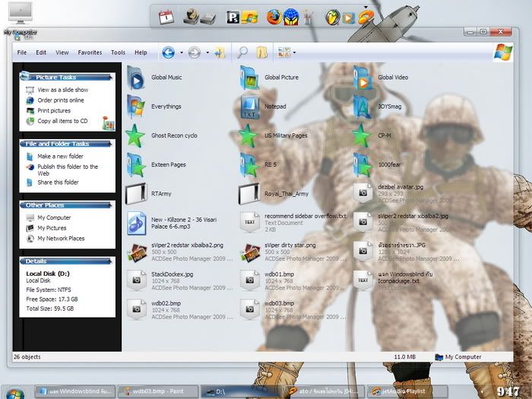Switch to wdb03.bmp - Paint taskbar button

point(158,391)
